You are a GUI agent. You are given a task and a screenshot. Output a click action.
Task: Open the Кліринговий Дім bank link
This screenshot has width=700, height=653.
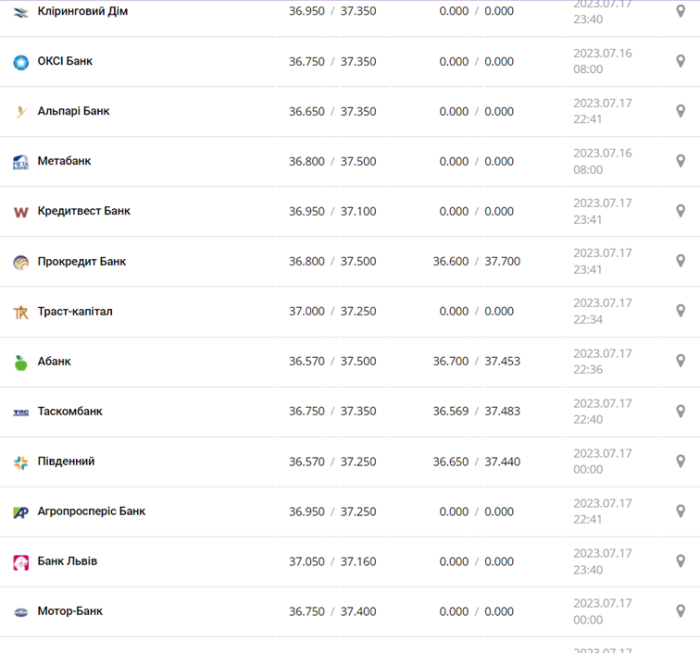point(83,11)
